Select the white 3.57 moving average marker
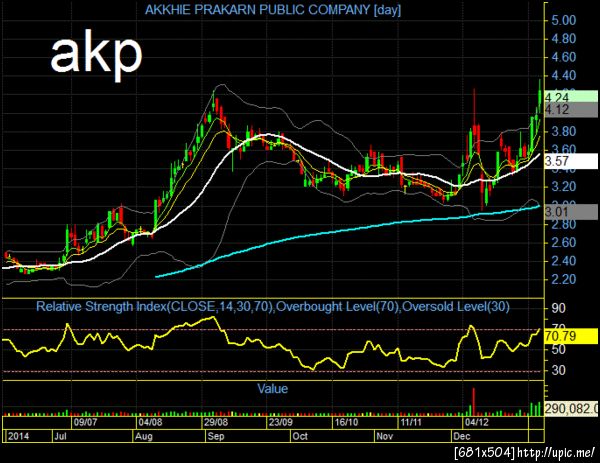600x463 pixels. click(571, 161)
